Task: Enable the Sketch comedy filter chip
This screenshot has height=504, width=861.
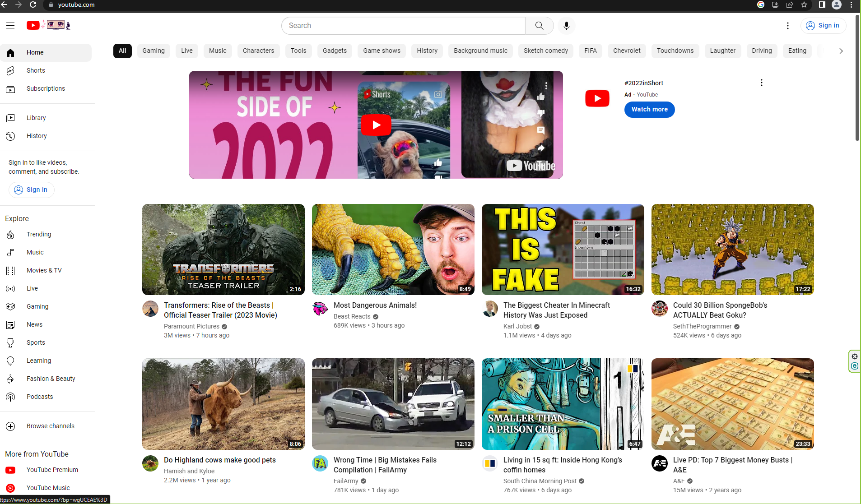Action: tap(545, 51)
